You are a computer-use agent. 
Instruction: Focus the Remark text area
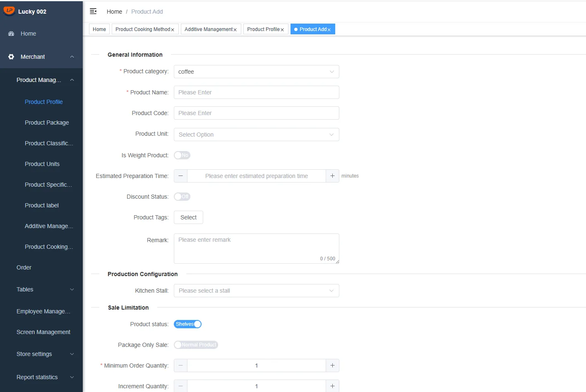[257, 248]
